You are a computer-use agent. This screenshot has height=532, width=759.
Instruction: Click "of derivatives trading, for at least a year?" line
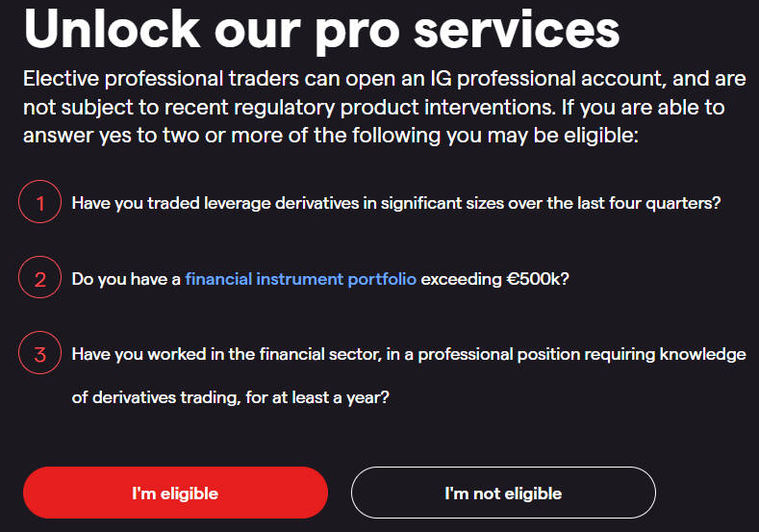[x=230, y=396]
